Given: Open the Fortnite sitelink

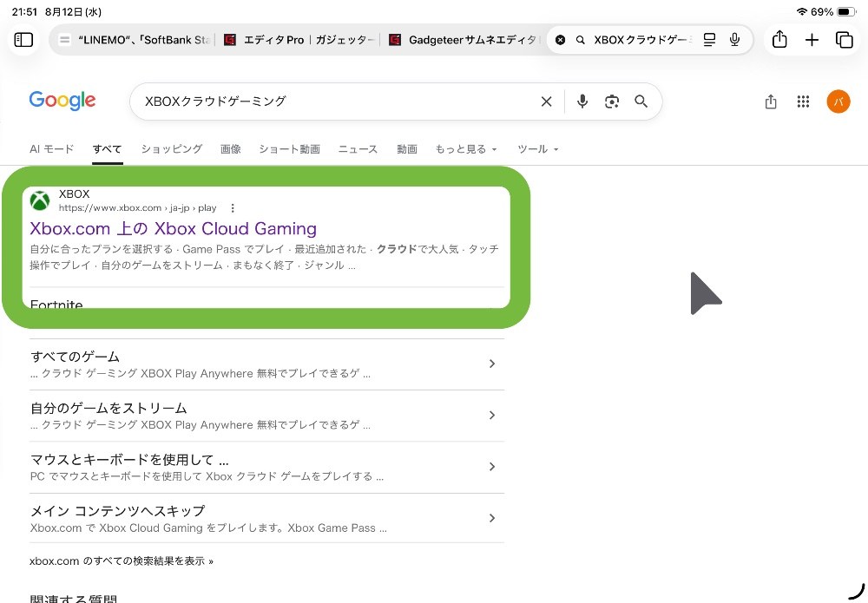Looking at the screenshot, I should pyautogui.click(x=56, y=303).
